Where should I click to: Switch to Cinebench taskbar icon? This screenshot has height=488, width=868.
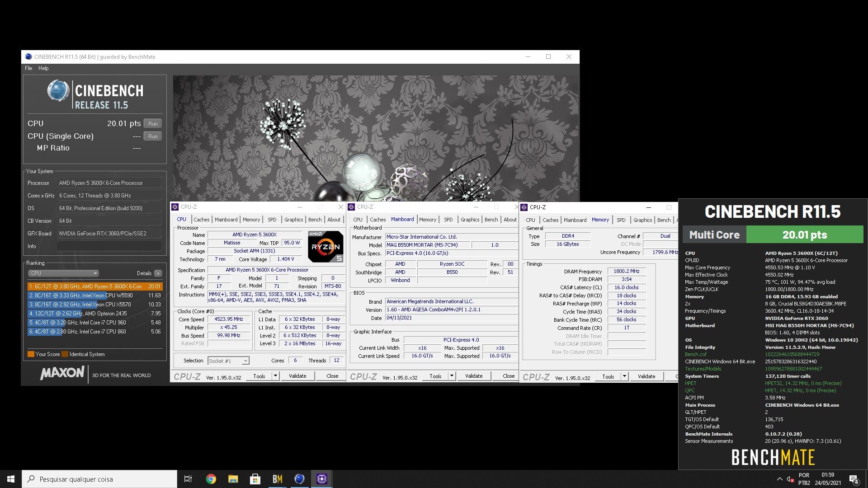pyautogui.click(x=299, y=479)
